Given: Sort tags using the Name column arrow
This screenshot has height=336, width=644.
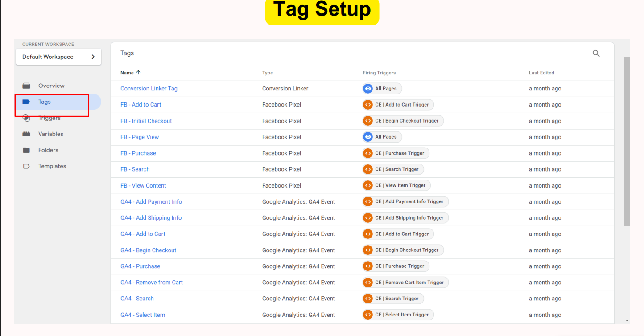Looking at the screenshot, I should [138, 73].
